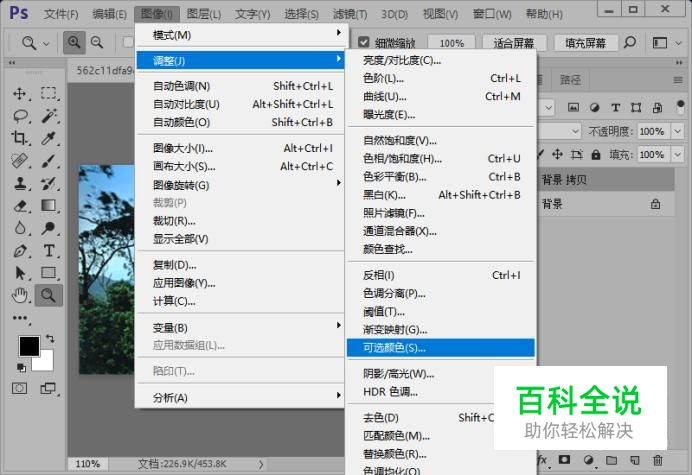Image resolution: width=692 pixels, height=475 pixels.
Task: Switch to the 路径 panel tab
Action: coord(570,80)
